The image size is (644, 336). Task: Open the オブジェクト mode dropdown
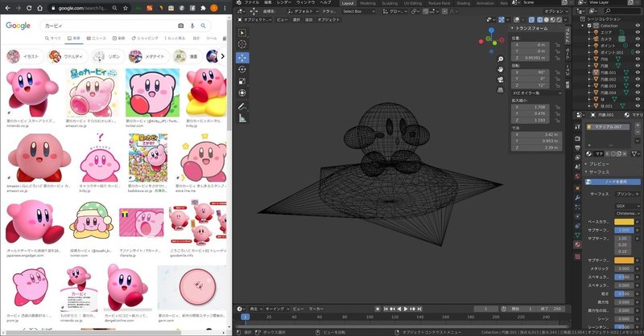tap(254, 19)
